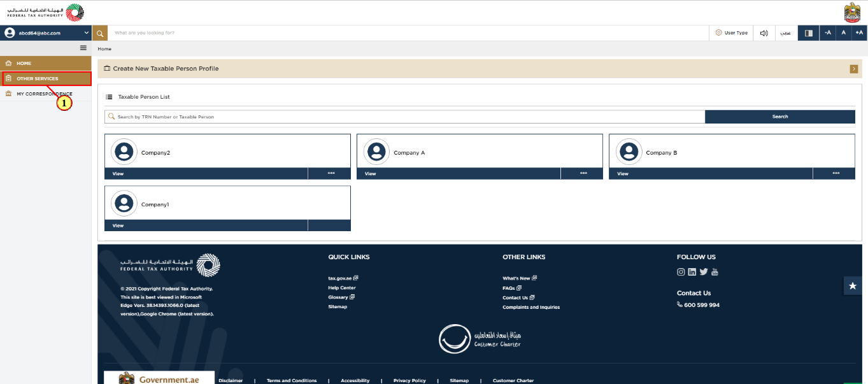Click the star favorites tab on right edge
The width and height of the screenshot is (868, 384).
click(x=853, y=287)
